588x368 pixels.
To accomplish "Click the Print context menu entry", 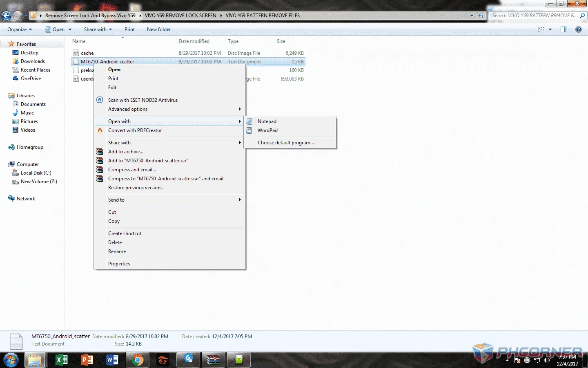I will [113, 79].
